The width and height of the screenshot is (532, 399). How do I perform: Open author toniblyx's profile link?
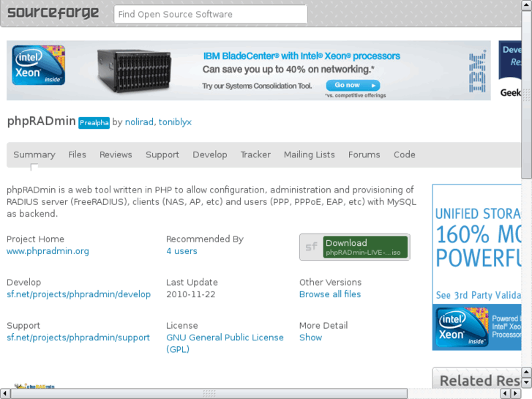(x=175, y=122)
